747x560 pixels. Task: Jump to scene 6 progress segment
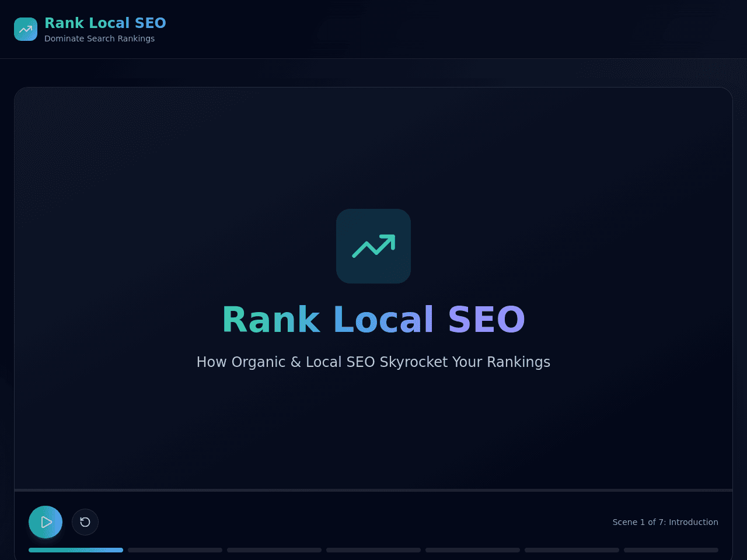pos(572,550)
